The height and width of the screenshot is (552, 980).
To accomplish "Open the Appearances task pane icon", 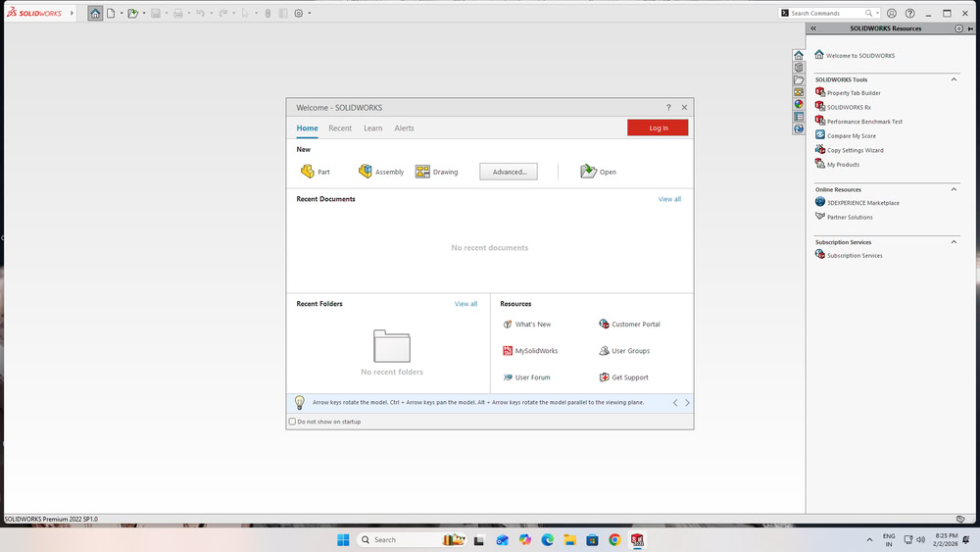I will [798, 104].
